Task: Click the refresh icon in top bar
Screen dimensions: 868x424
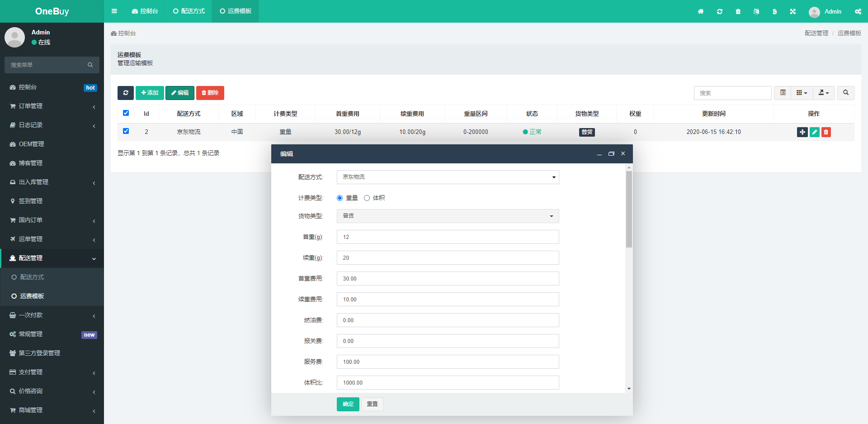Action: [720, 11]
